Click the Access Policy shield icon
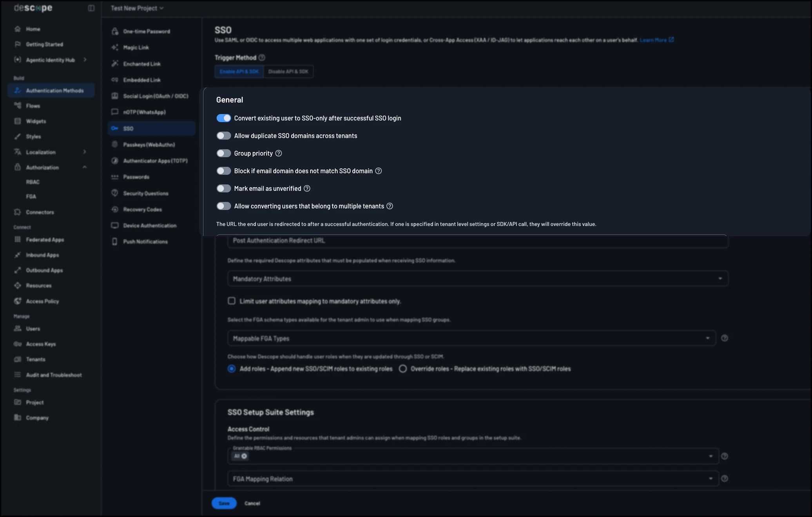Screen dimensions: 812x517 [17, 301]
